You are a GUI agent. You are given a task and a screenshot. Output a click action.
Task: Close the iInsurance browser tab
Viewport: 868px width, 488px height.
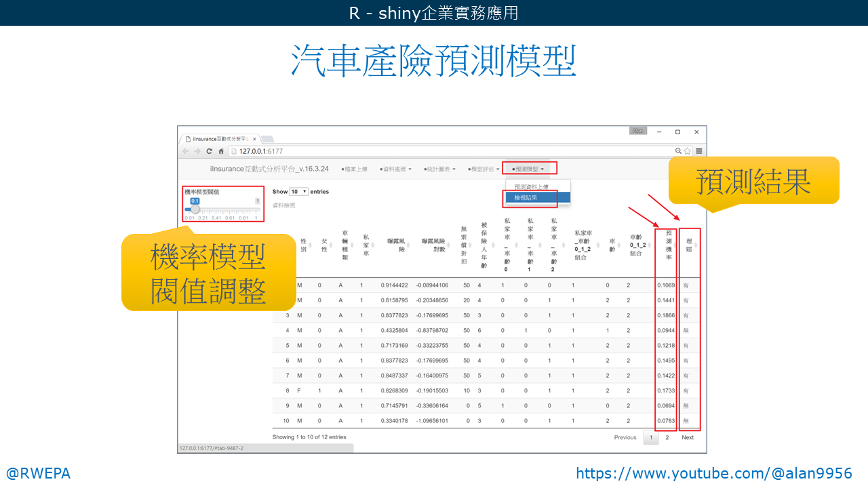pyautogui.click(x=254, y=138)
